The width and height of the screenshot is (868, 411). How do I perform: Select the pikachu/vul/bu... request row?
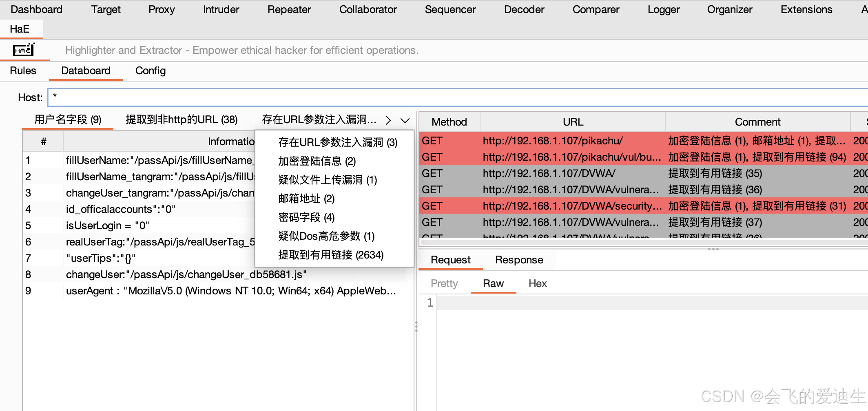pos(644,157)
